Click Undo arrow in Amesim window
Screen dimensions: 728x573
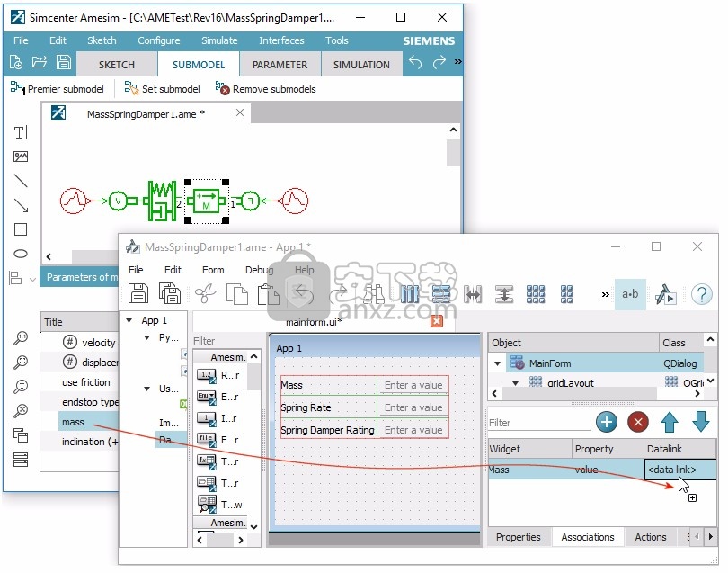click(x=415, y=62)
